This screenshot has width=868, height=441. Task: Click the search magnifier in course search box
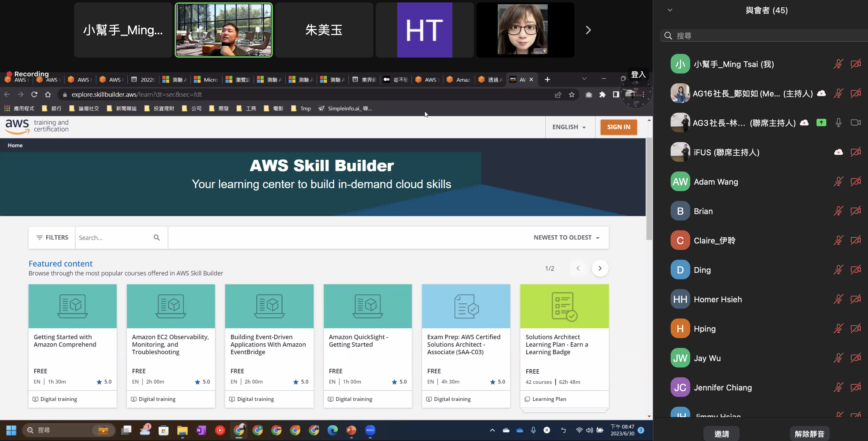click(157, 238)
